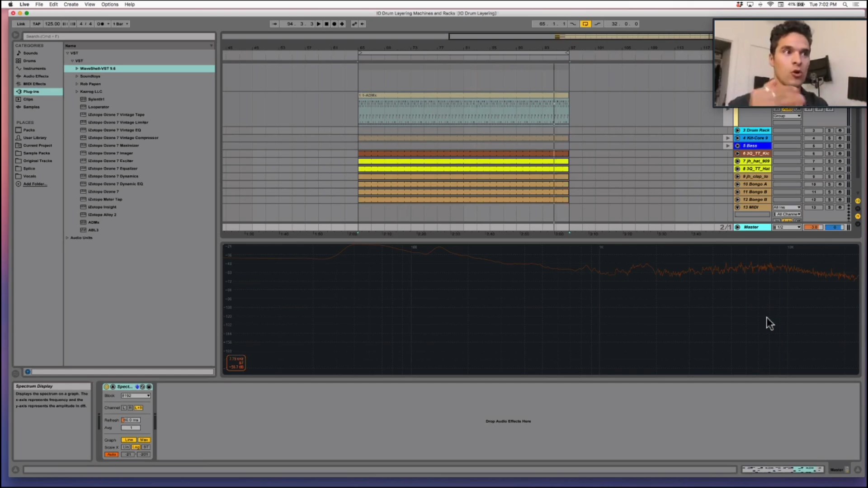Open the Options menu
Viewport: 868px width, 488px height.
click(109, 5)
